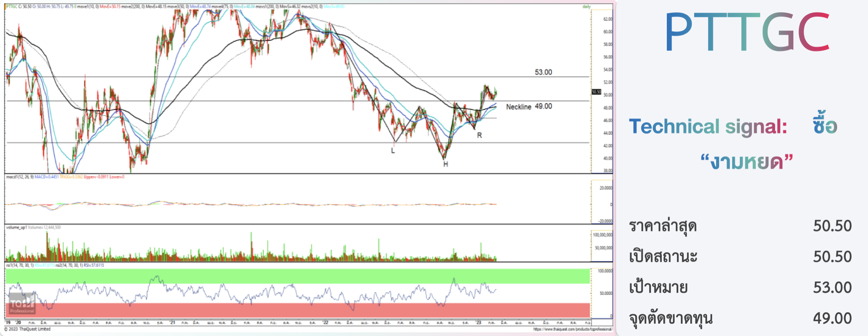
Task: Click the PTTGC ticker title
Action: coord(747,32)
